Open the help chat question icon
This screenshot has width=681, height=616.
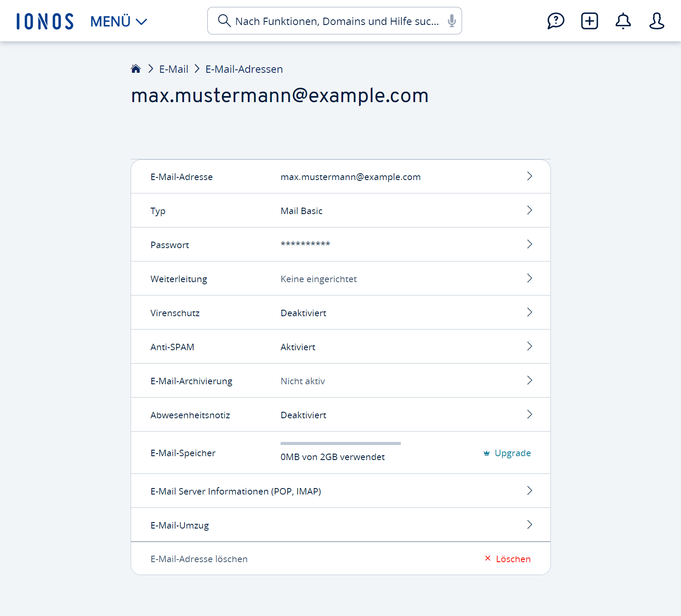point(556,21)
